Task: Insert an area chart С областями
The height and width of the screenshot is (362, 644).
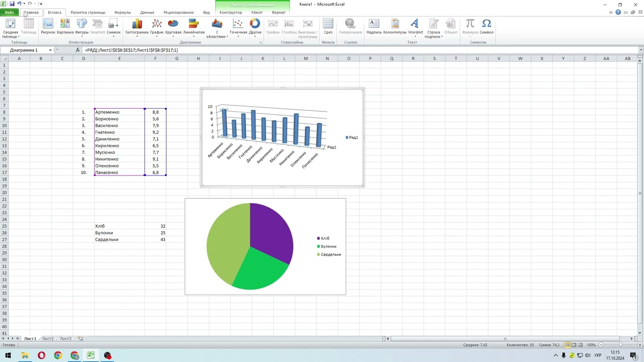Action: [217, 28]
